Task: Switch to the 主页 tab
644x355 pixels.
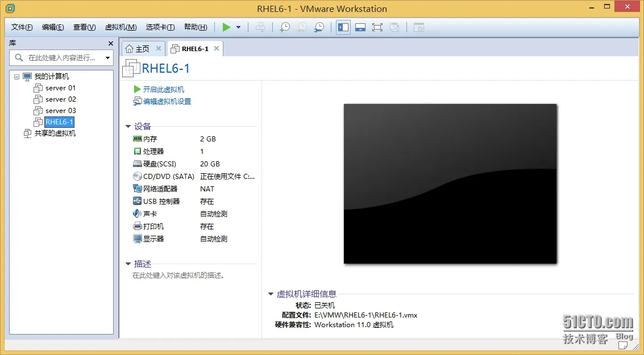Action: 142,49
